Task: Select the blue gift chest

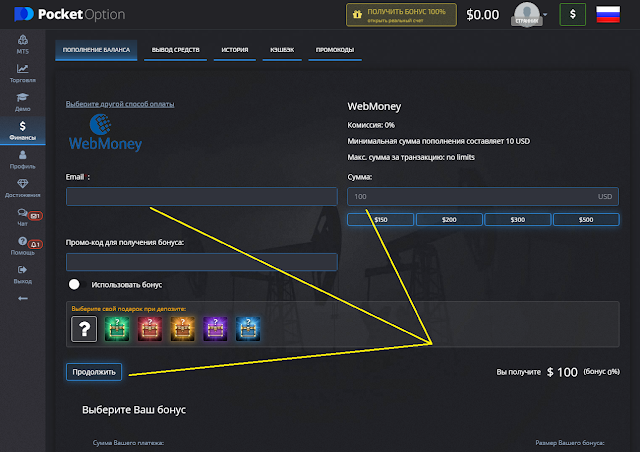Action: pyautogui.click(x=248, y=329)
